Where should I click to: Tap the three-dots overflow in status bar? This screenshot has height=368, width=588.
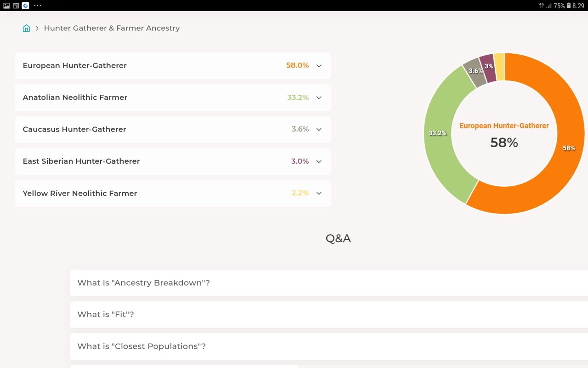click(38, 6)
